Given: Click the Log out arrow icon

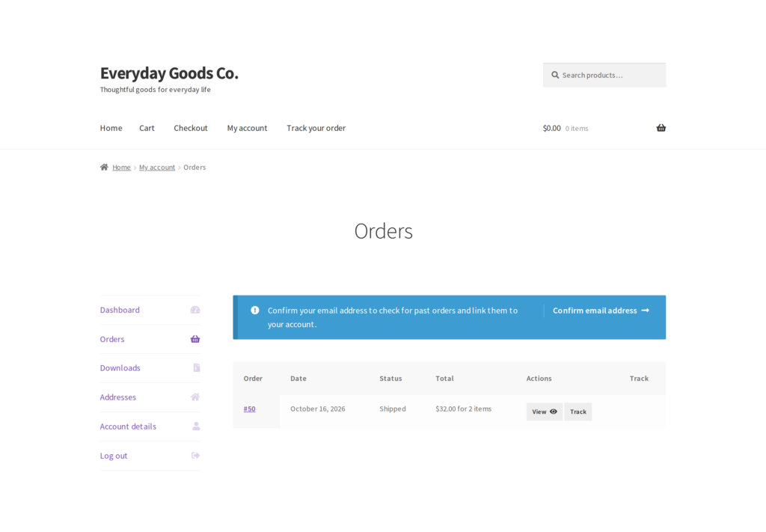Looking at the screenshot, I should [195, 455].
